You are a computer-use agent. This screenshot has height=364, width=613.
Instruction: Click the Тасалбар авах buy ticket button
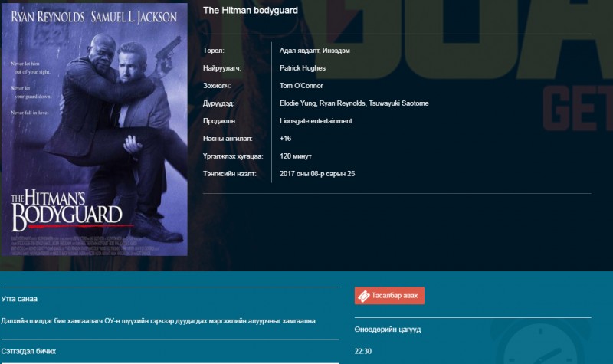click(x=389, y=296)
